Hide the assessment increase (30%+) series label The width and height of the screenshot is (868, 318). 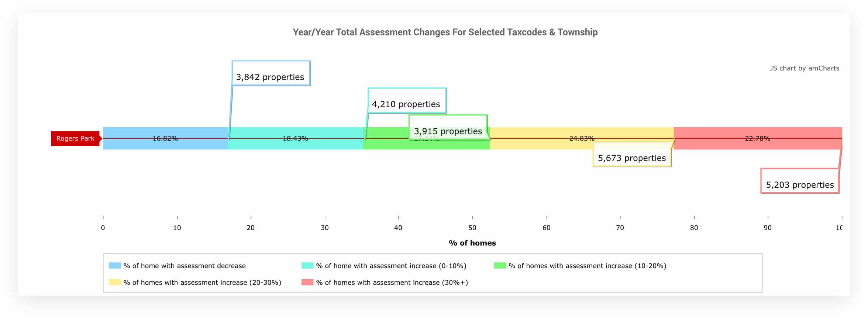pos(392,282)
